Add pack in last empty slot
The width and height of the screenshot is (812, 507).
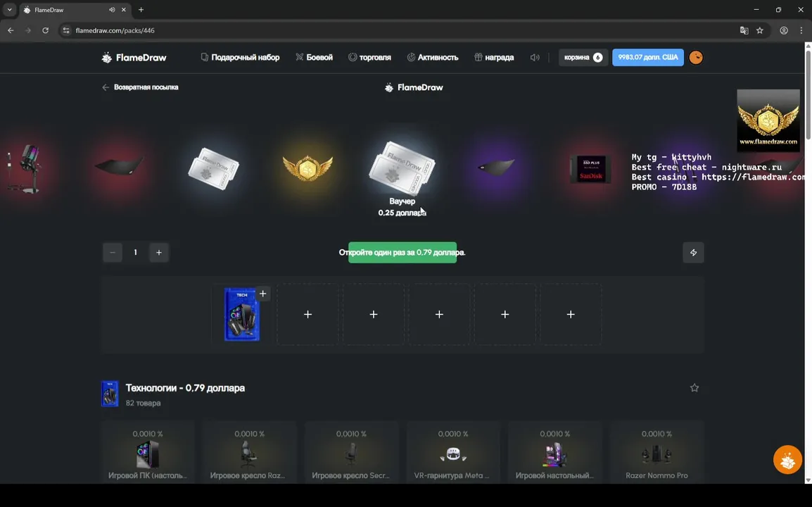(571, 314)
